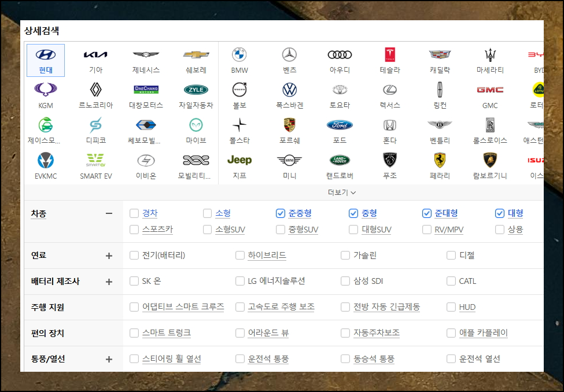Expand brand list with 더보기
Viewport: 564px width, 392px height.
pyautogui.click(x=342, y=193)
